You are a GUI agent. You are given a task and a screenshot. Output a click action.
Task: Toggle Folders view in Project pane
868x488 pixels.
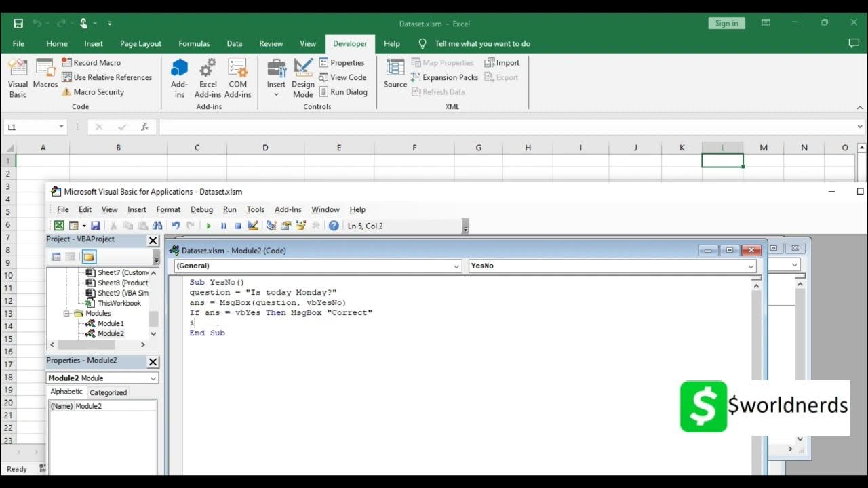[89, 257]
